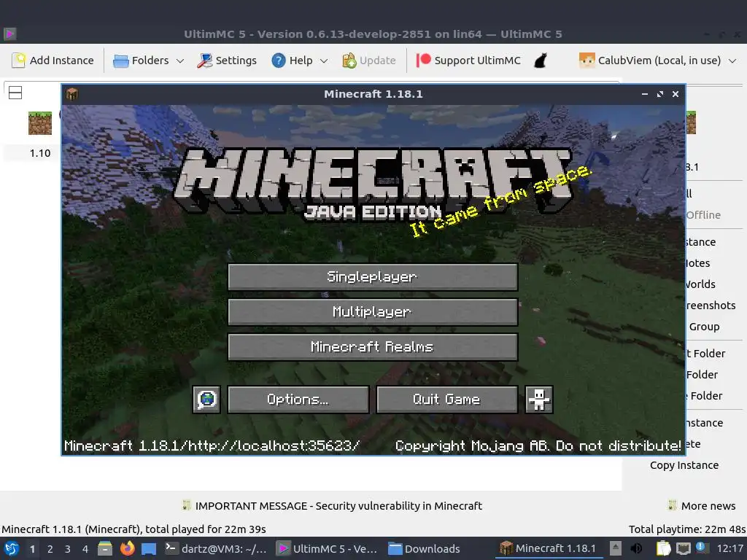Click Copy Instance in side panel
Viewport: 747px width, 560px height.
(x=684, y=465)
